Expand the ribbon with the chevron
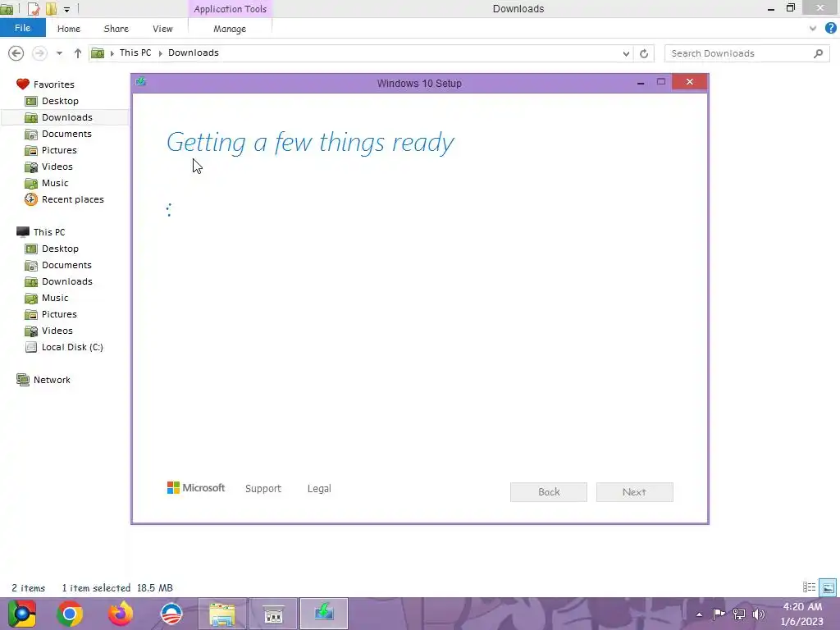This screenshot has height=630, width=840. click(x=813, y=29)
